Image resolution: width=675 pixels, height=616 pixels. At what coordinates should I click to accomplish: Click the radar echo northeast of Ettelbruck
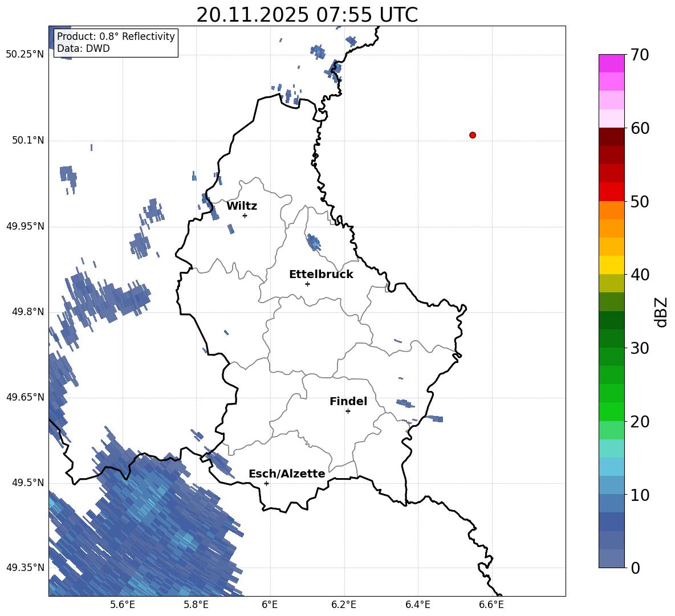(314, 242)
